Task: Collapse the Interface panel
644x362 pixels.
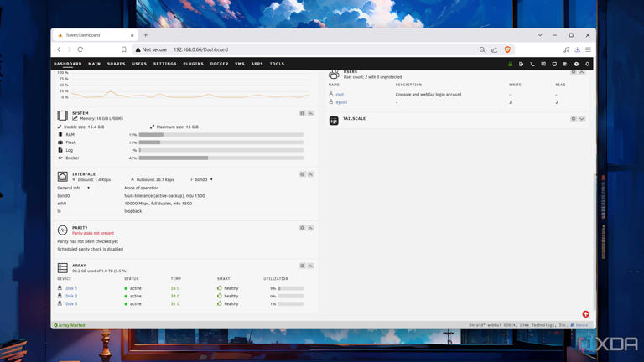Action: coord(310,174)
